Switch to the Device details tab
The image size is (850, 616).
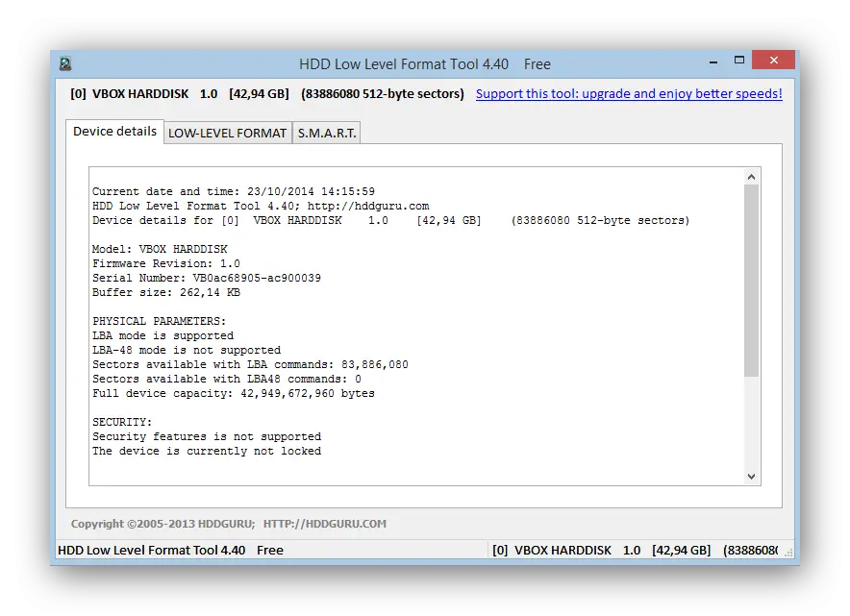pyautogui.click(x=115, y=132)
